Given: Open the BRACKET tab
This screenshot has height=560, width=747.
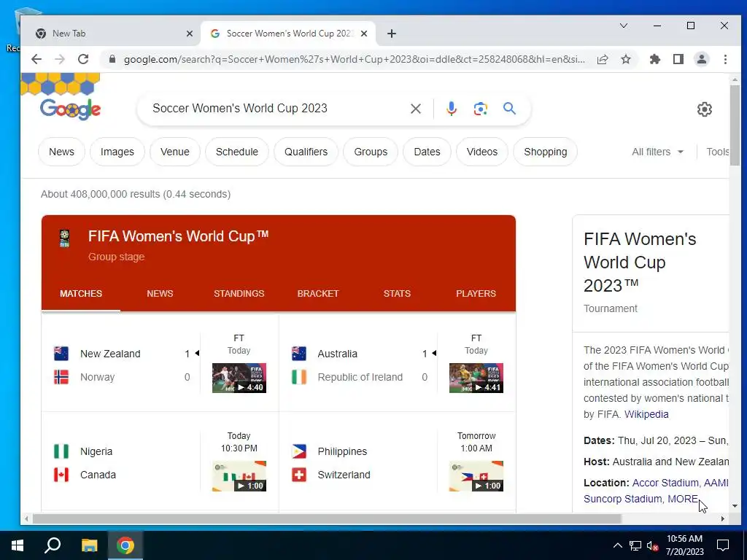Looking at the screenshot, I should click(318, 293).
